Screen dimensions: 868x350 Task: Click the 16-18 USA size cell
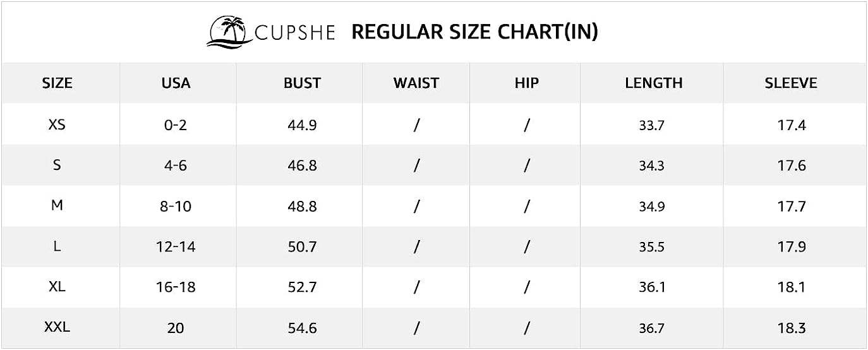pos(176,287)
